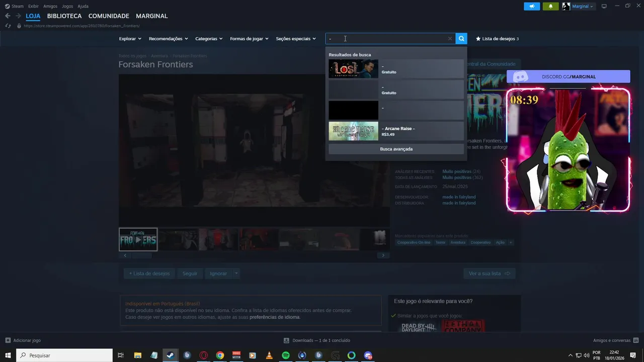
Task: Click the store URL address bar
Action: 82,26
